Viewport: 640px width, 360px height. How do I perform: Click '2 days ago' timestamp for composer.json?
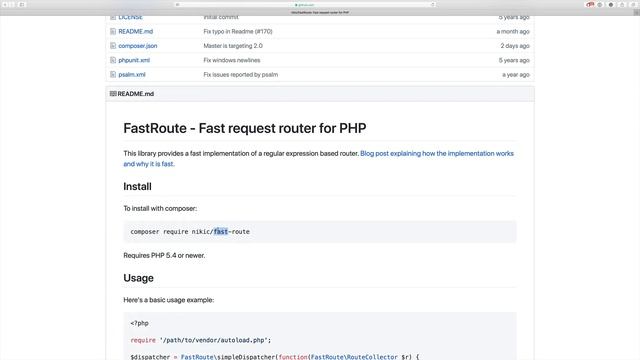(515, 46)
